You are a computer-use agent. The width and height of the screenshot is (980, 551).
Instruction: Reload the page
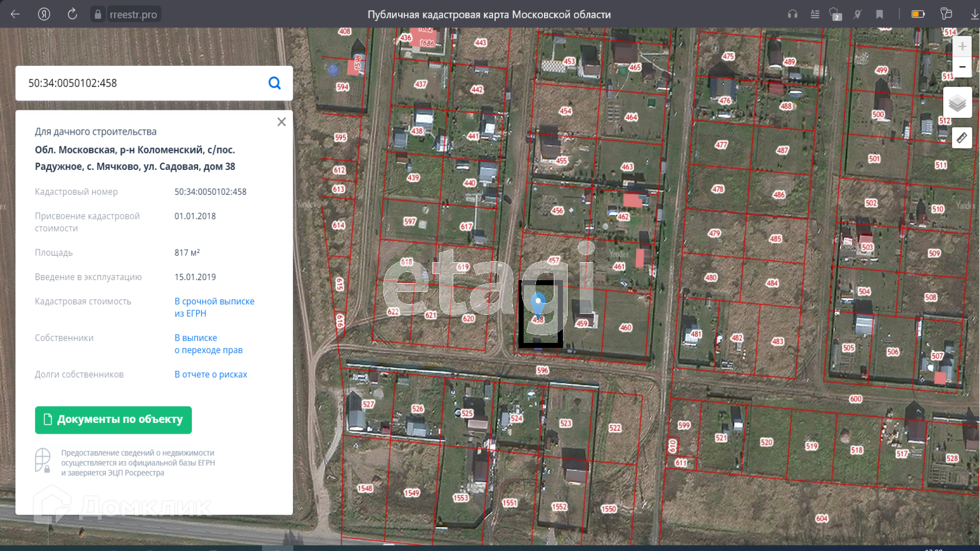pyautogui.click(x=72, y=14)
